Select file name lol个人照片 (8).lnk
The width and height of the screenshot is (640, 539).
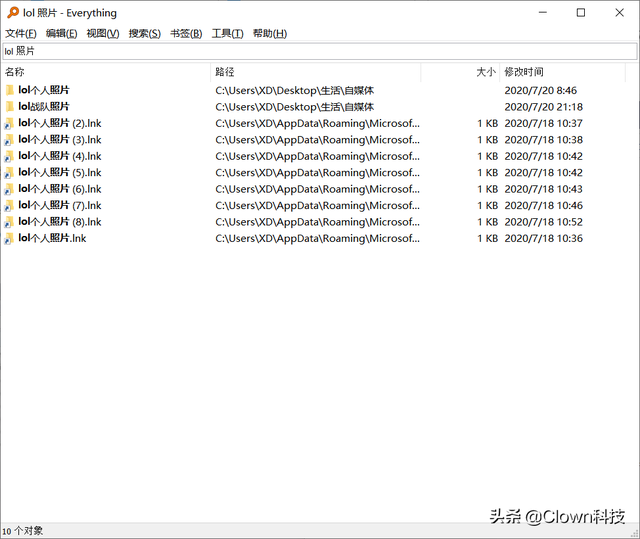coord(60,222)
